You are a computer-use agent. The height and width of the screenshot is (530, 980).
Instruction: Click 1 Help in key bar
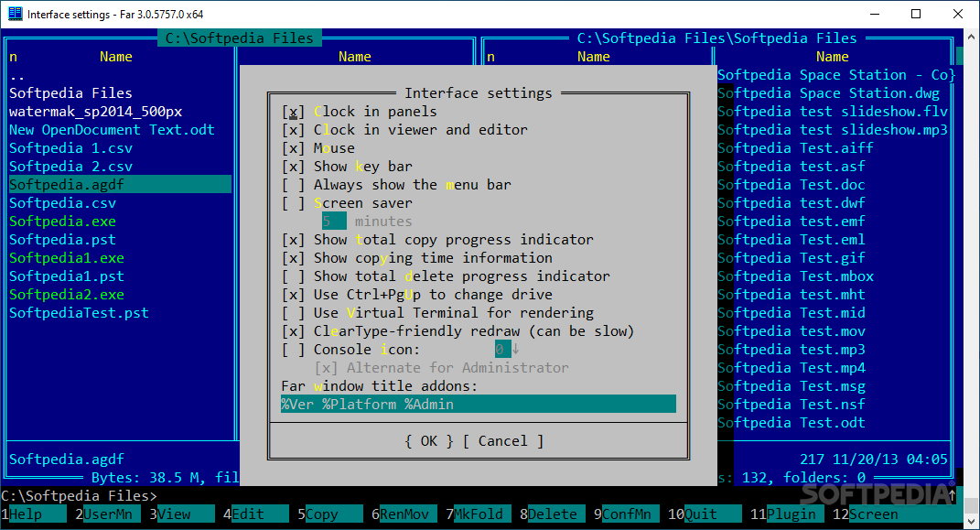(x=34, y=514)
